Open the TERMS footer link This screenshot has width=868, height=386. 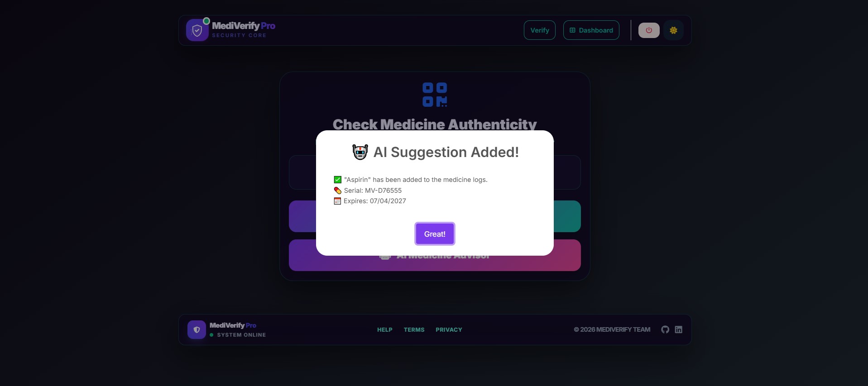coord(414,329)
